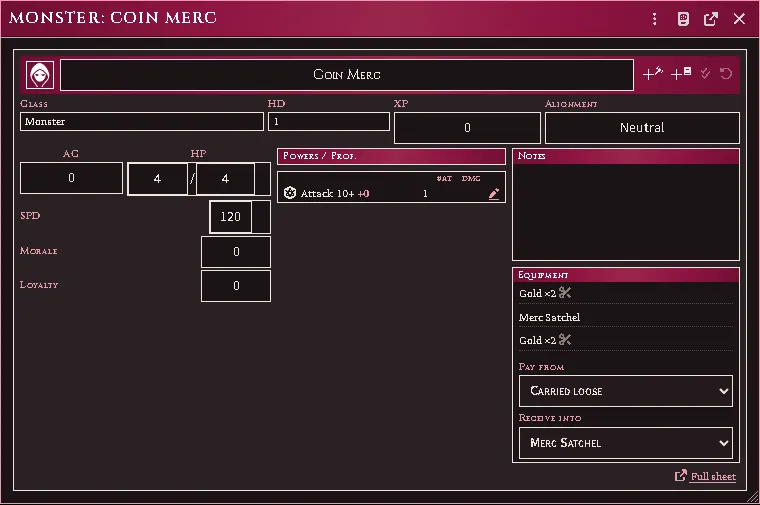Click the Loyalty value field
Screen dimensions: 760x505
(x=236, y=286)
